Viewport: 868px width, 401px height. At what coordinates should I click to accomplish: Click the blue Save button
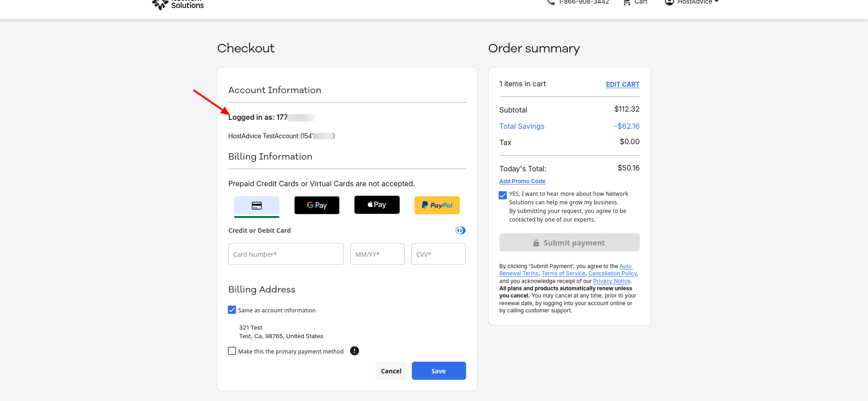439,371
